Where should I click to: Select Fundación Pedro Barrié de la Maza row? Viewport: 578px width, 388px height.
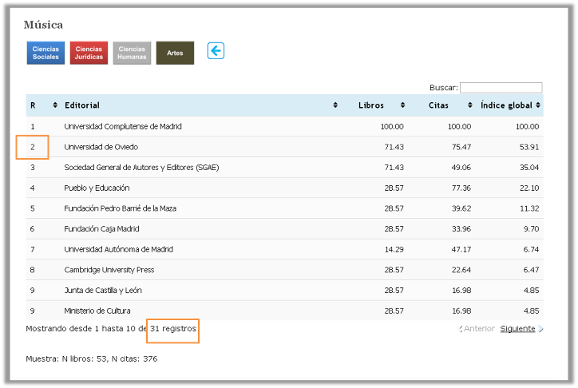coord(285,208)
